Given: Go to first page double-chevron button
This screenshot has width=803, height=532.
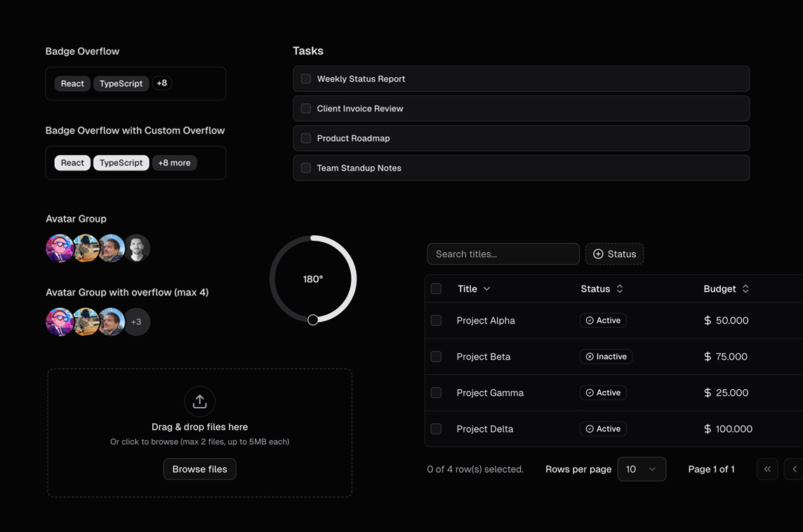Looking at the screenshot, I should (767, 469).
